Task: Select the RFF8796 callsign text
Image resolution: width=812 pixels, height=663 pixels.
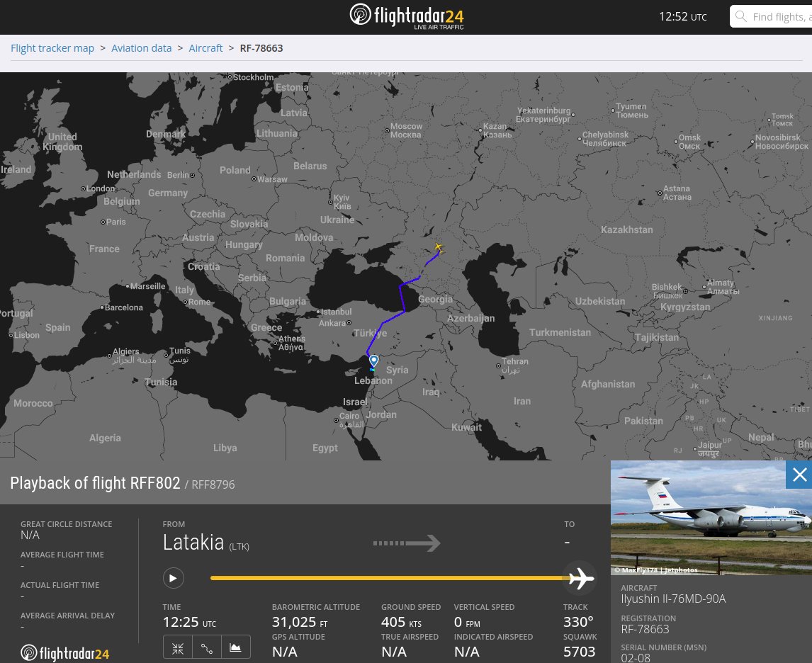Action: tap(213, 484)
